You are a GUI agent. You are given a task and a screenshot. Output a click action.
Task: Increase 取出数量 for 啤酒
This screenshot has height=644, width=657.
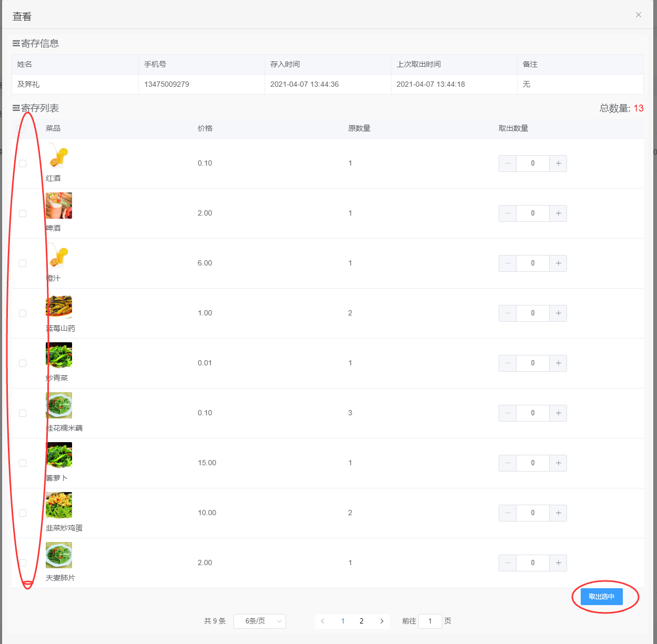click(x=558, y=213)
